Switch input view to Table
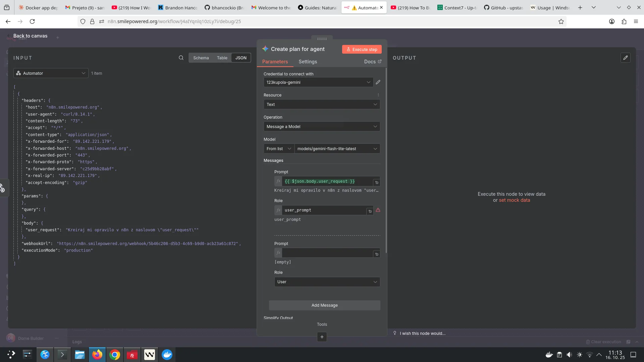 pos(222,58)
